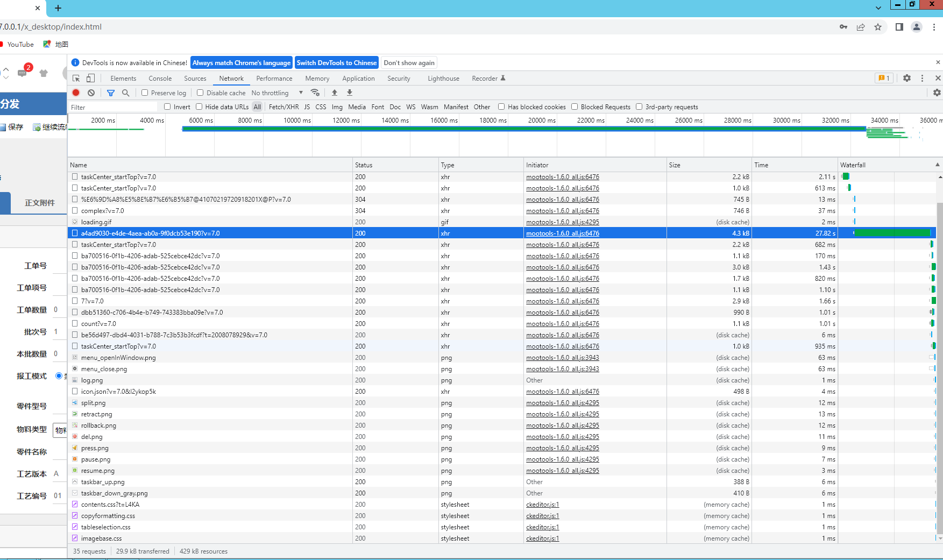Open DevTools three-dot customize menu
Image resolution: width=943 pixels, height=560 pixels.
(922, 79)
